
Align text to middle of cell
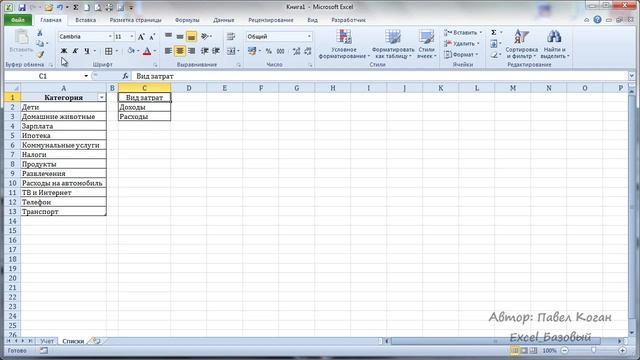(180, 36)
